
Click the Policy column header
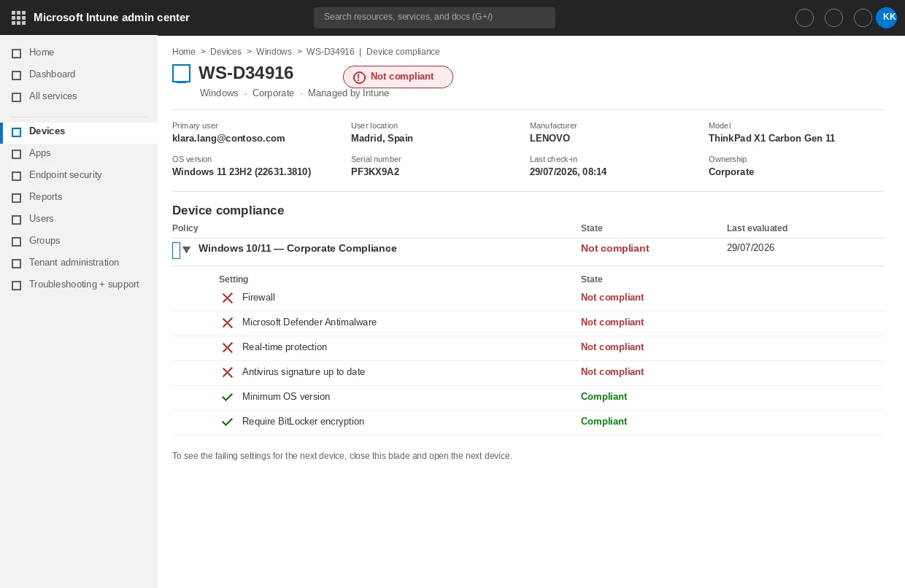pos(185,228)
